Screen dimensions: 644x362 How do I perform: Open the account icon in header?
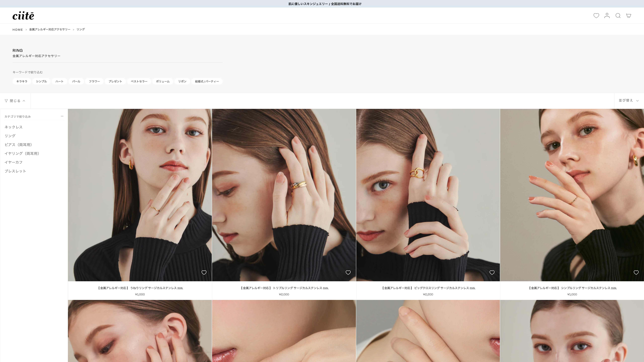point(607,15)
